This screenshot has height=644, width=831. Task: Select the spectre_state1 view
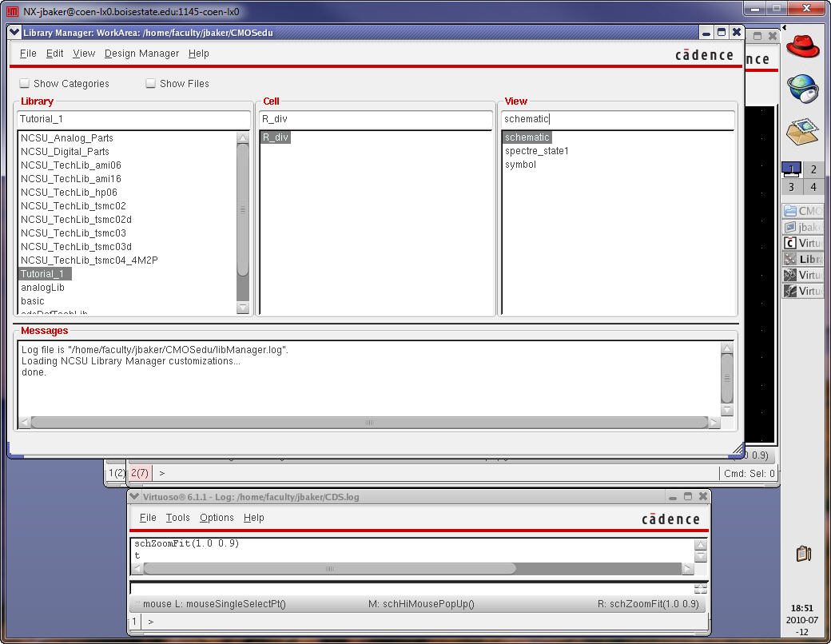pyautogui.click(x=536, y=151)
